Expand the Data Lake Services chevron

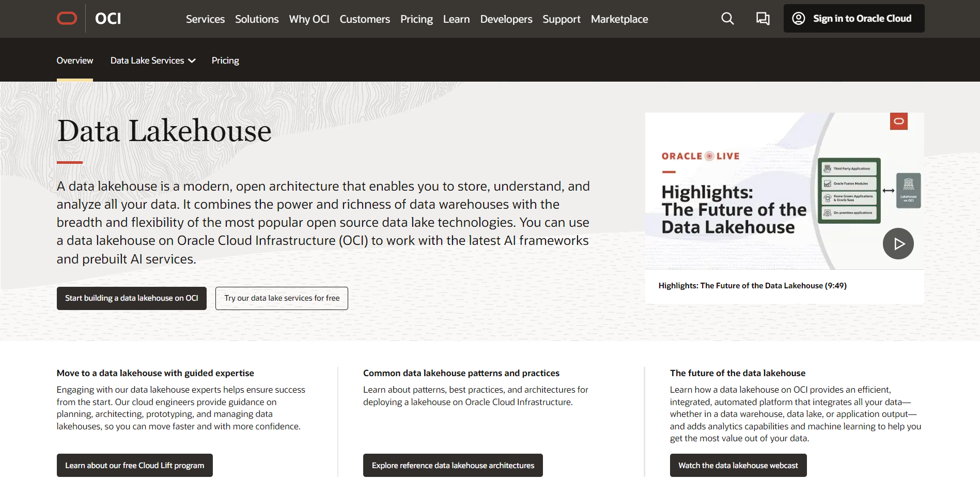[192, 61]
